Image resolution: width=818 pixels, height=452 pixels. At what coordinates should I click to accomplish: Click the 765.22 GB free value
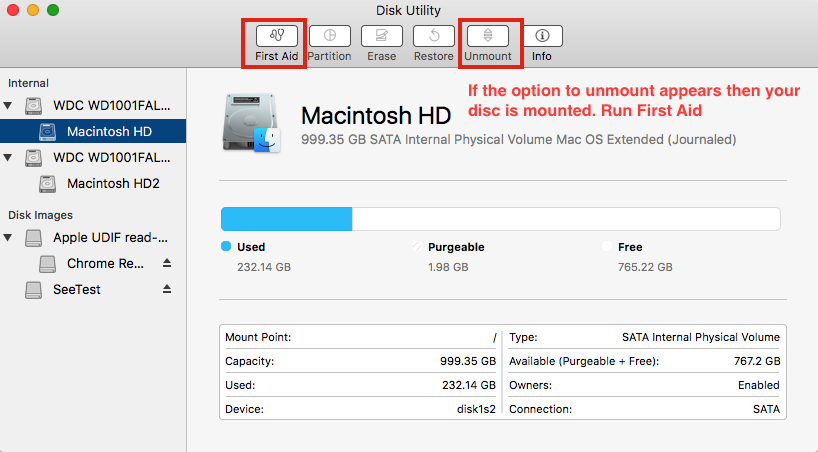(x=645, y=267)
